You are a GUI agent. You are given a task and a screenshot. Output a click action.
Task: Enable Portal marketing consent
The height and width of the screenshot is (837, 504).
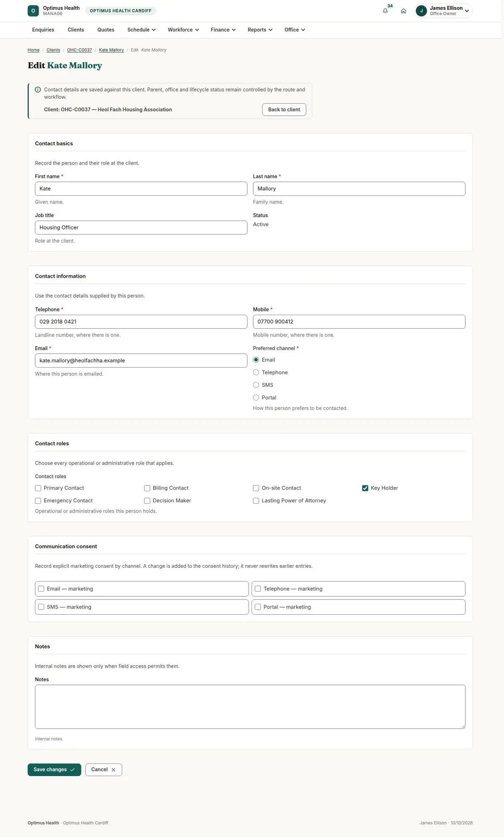tap(258, 607)
